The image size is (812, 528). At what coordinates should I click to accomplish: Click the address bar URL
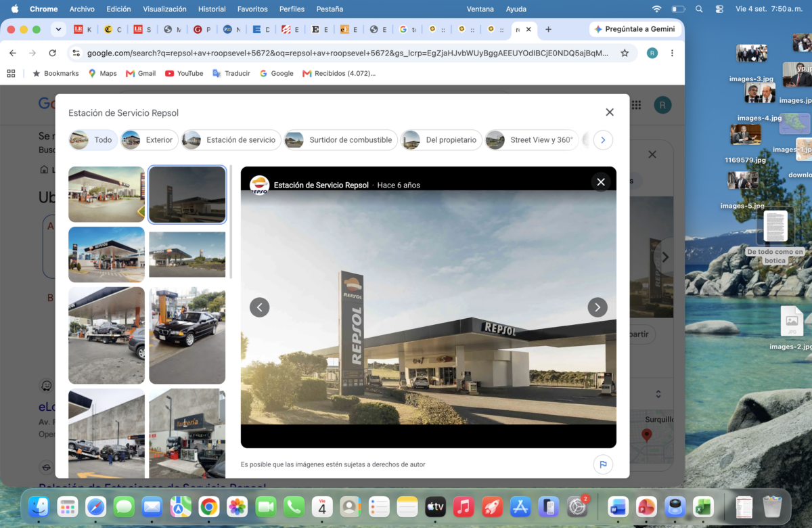pyautogui.click(x=348, y=53)
